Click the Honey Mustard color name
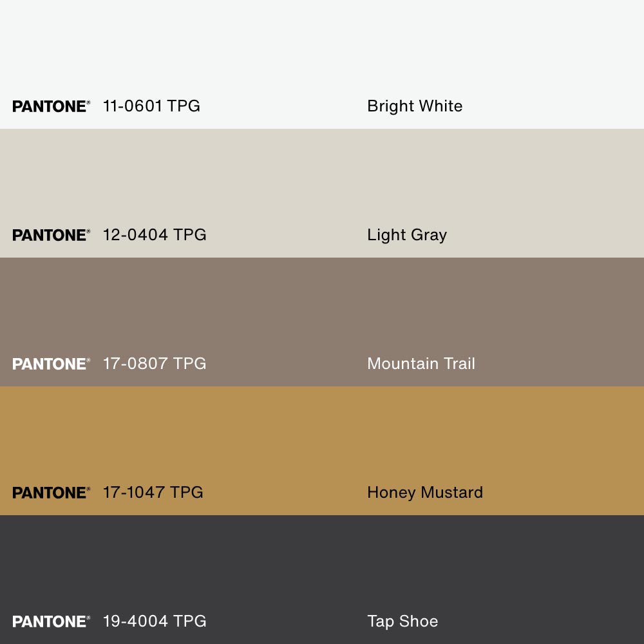Viewport: 644px width, 644px height. point(425,493)
